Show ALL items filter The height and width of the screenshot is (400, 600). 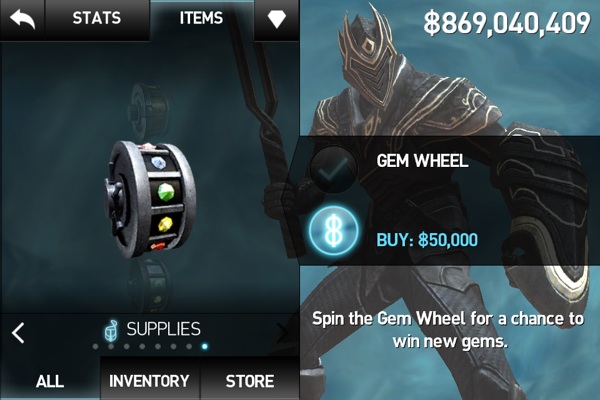50,380
